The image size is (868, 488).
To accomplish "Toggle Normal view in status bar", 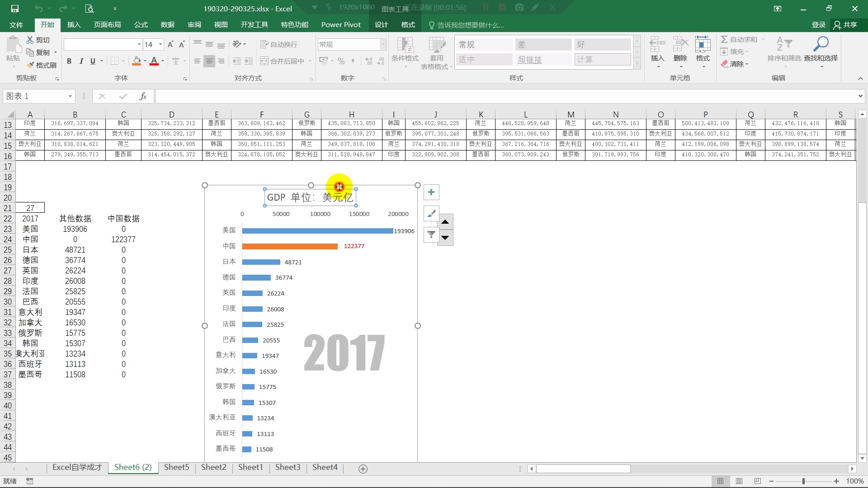I will pyautogui.click(x=720, y=481).
